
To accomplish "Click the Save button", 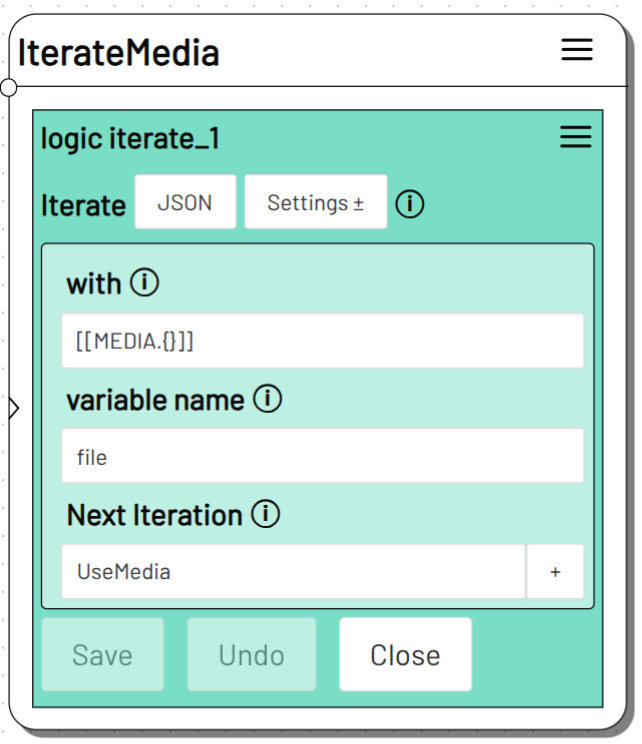I will coord(102,655).
